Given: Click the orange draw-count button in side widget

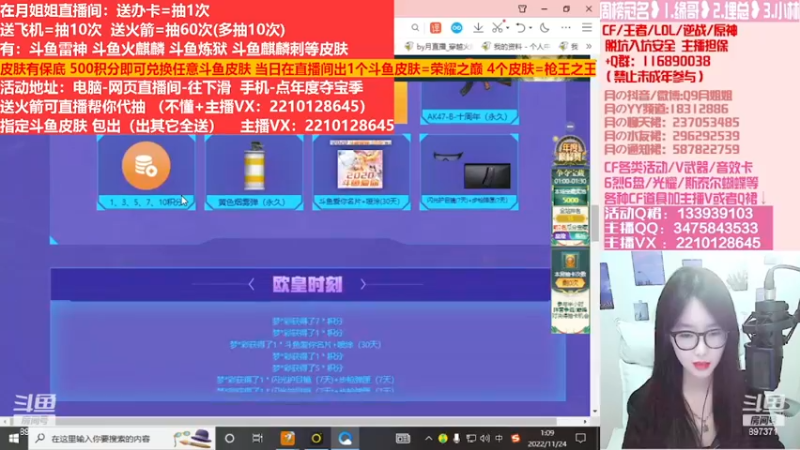Looking at the screenshot, I should click(x=570, y=283).
